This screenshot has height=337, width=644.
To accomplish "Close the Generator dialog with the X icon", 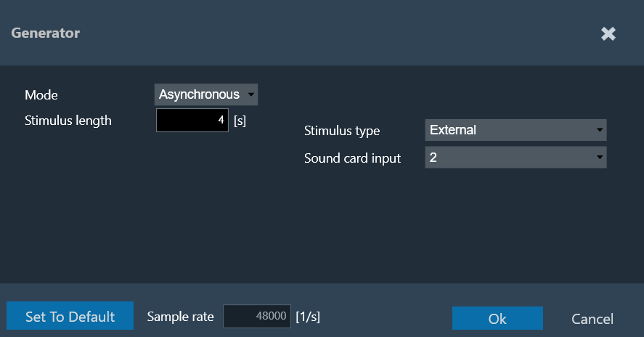I will tap(608, 33).
